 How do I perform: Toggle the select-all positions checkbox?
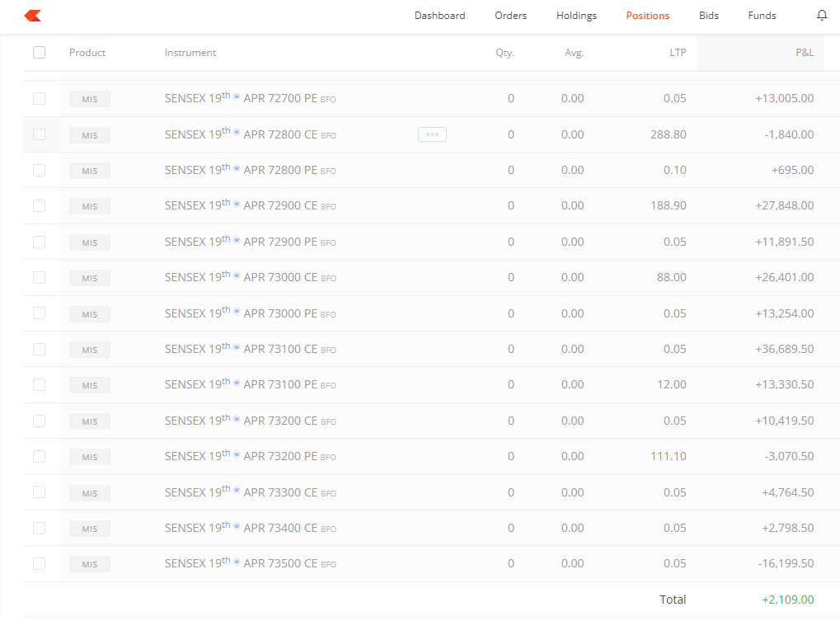(39, 52)
